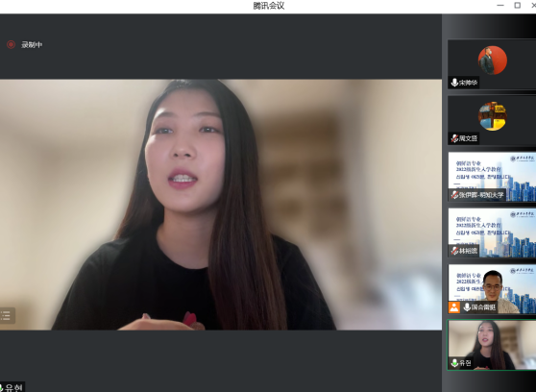Click the muted mic icon on the fourth participant tile

454,251
